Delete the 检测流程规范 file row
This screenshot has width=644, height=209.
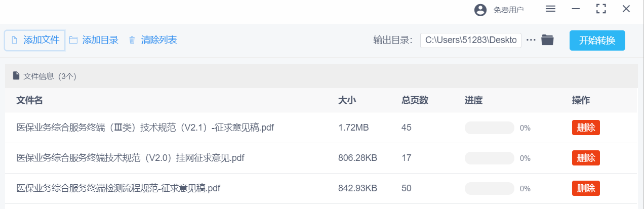tap(586, 188)
